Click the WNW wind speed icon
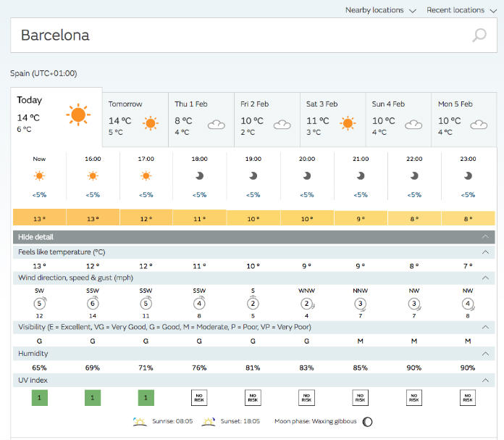Viewport: 504px width, 440px height. pyautogui.click(x=307, y=304)
